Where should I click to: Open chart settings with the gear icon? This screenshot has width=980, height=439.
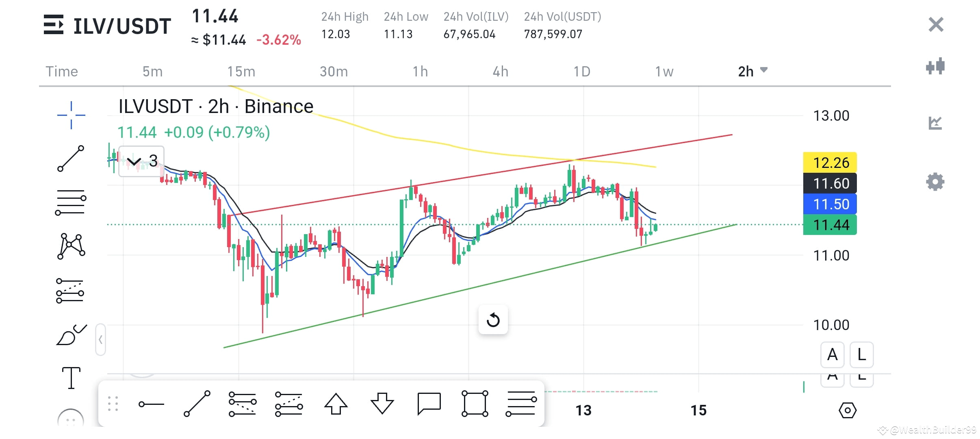[x=936, y=182]
